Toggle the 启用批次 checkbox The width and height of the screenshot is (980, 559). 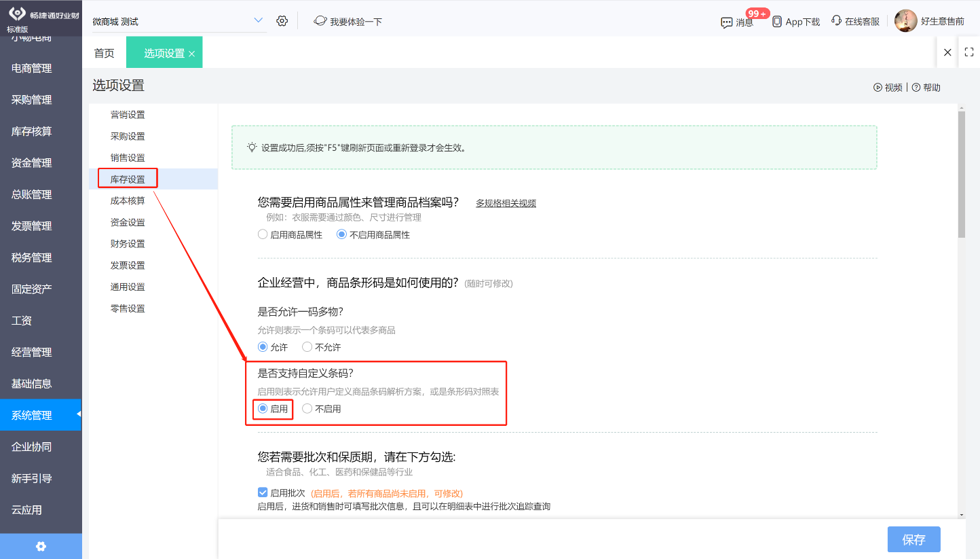263,493
